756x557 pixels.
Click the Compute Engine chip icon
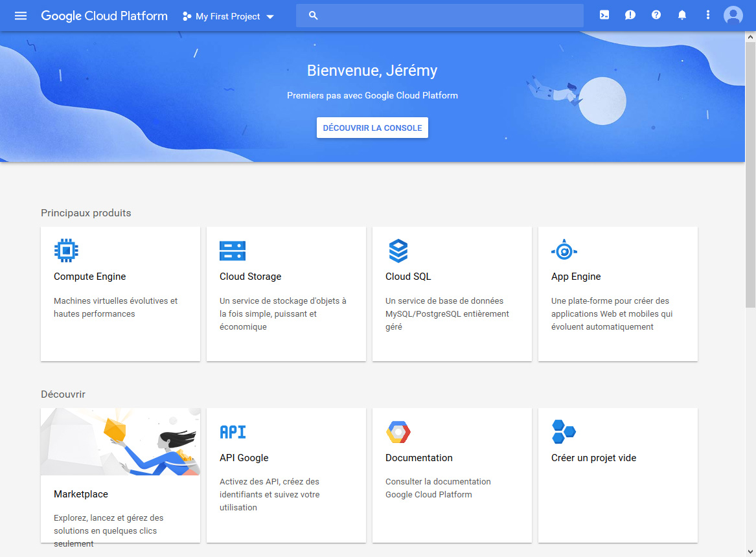click(x=66, y=251)
